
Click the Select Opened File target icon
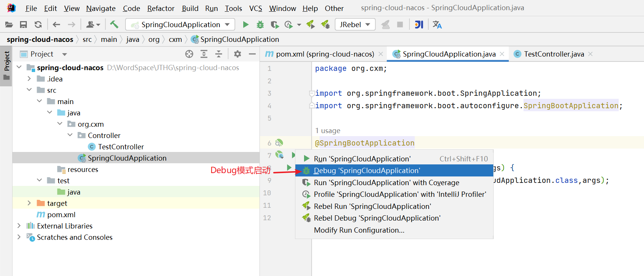(x=189, y=54)
